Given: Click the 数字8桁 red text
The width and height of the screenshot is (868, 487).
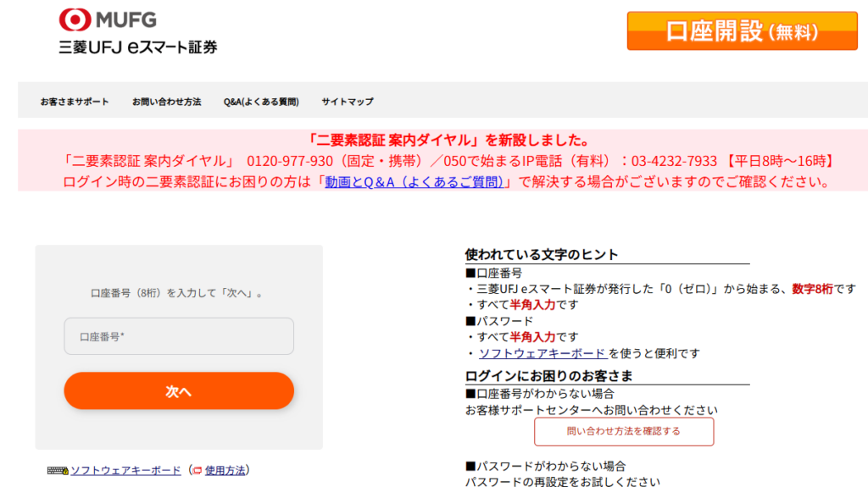Looking at the screenshot, I should click(812, 289).
